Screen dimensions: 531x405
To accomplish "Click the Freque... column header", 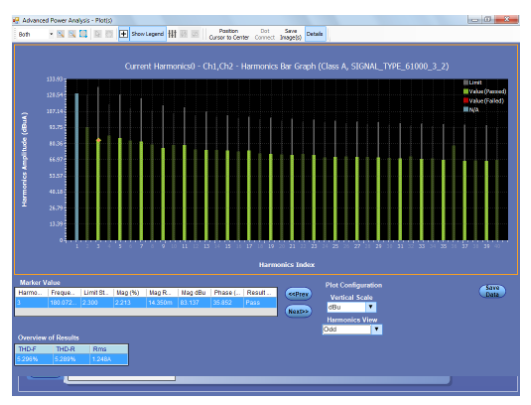I will point(64,293).
